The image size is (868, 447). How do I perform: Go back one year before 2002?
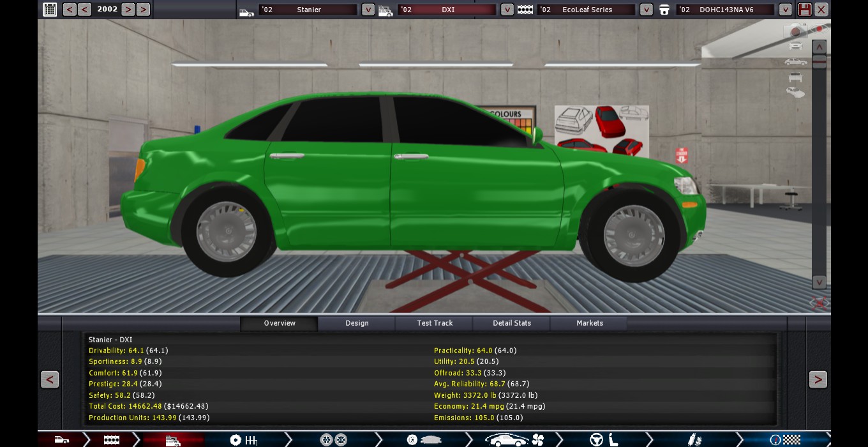pos(84,10)
